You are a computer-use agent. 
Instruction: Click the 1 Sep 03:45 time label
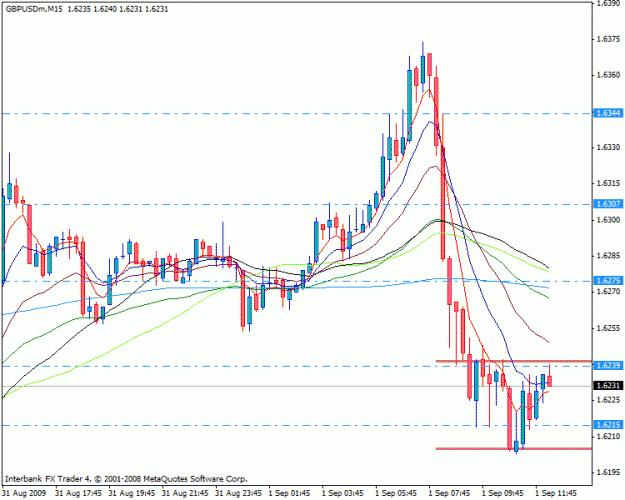coord(343,494)
